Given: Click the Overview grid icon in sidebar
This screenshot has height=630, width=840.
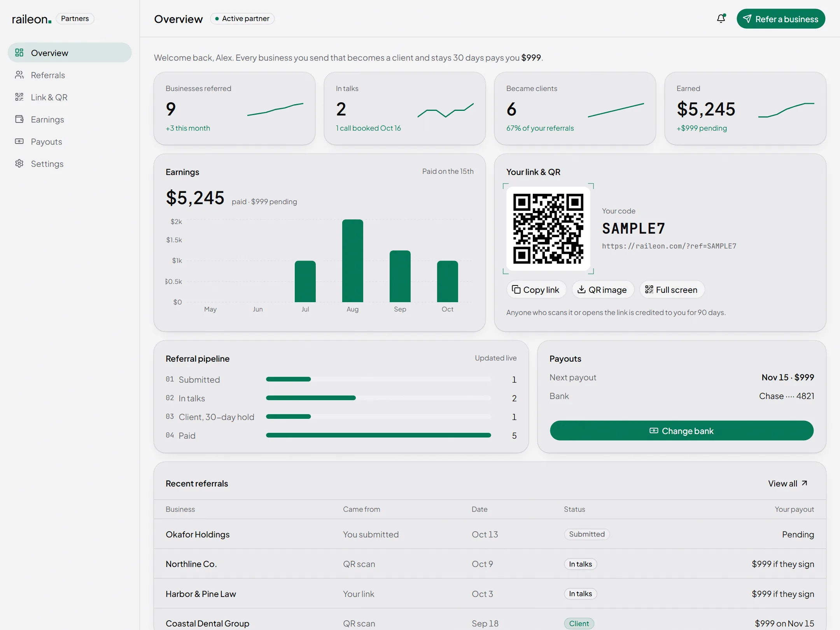Looking at the screenshot, I should tap(19, 52).
